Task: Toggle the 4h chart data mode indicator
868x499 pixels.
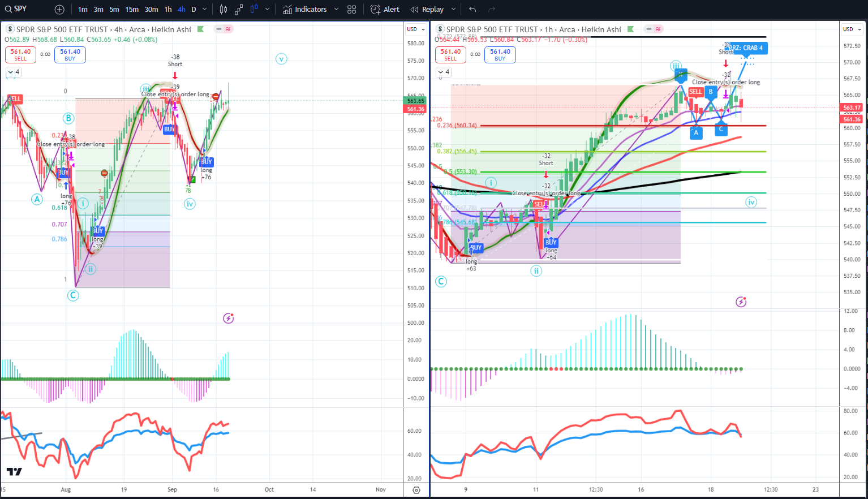Action: point(224,29)
